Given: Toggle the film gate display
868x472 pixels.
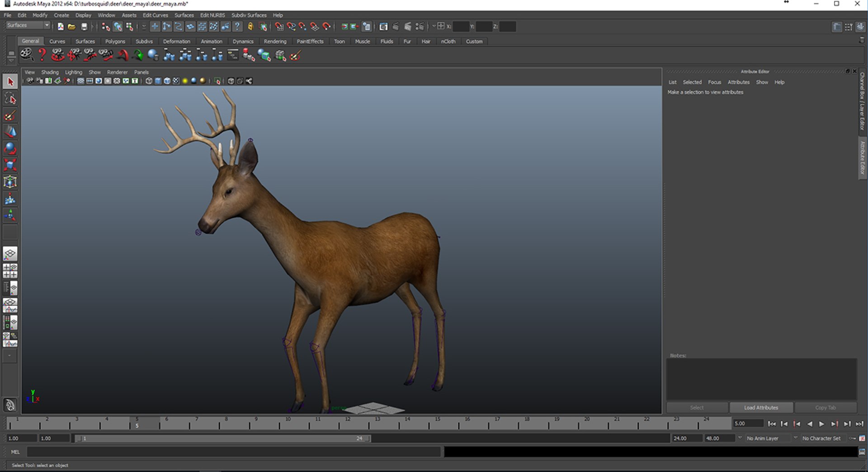Looking at the screenshot, I should coord(90,81).
